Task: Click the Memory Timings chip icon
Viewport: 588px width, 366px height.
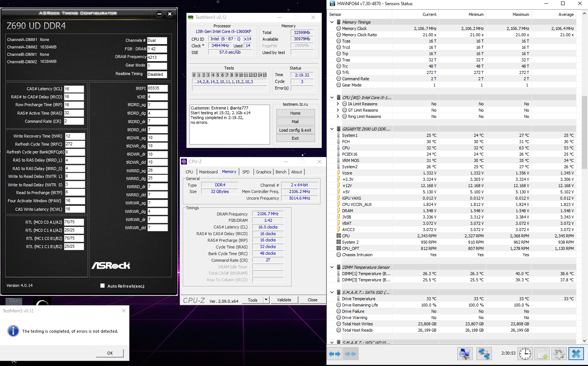Action: click(339, 22)
